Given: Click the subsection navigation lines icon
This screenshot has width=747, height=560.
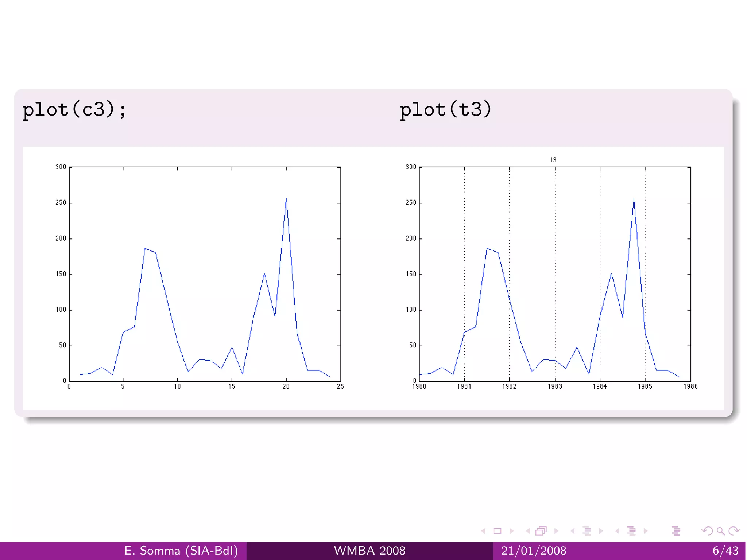Looking at the screenshot, I should (x=587, y=531).
